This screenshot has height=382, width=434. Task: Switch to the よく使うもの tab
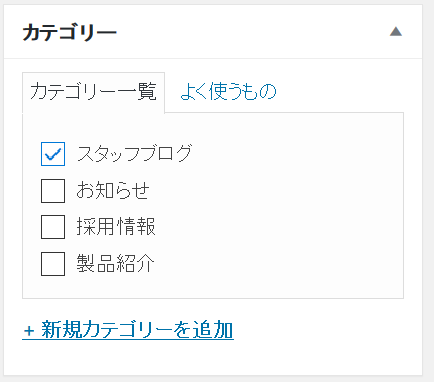point(228,91)
